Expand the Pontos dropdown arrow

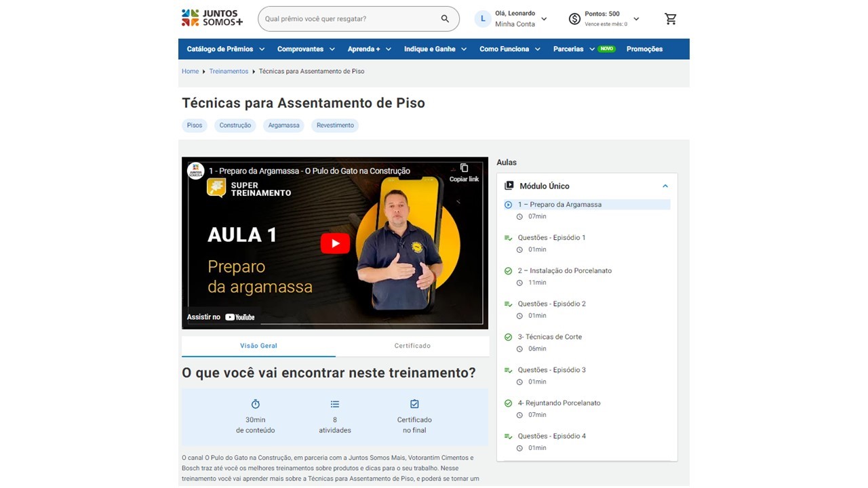tap(636, 19)
